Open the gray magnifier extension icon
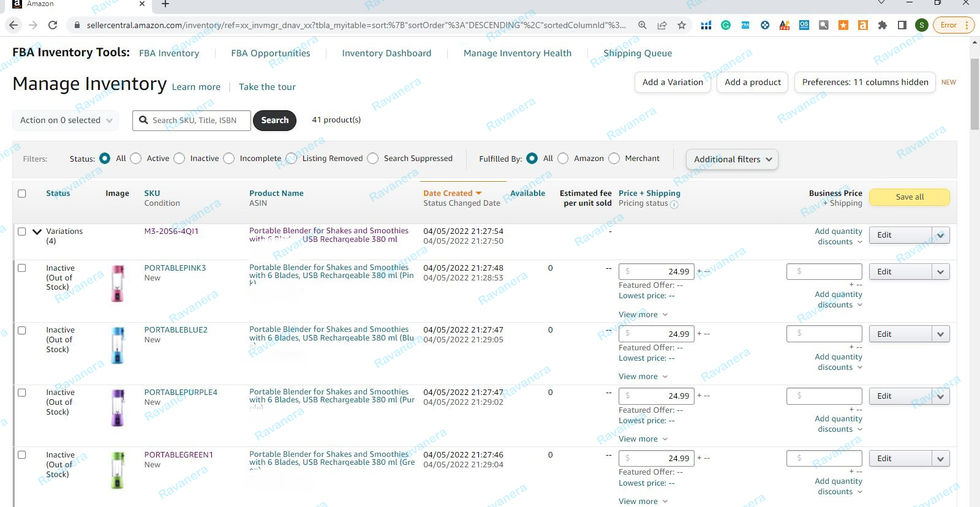Screen dimensions: 980x507 [824, 26]
